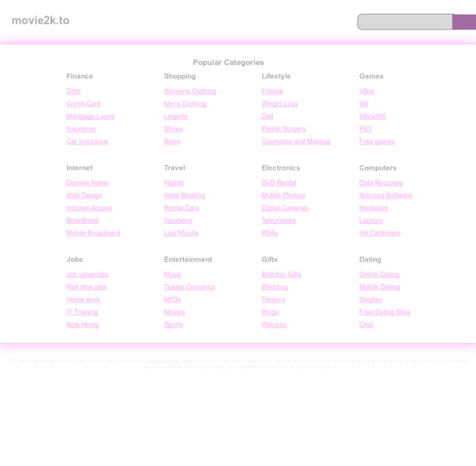Open the Free Dating Sites link
The width and height of the screenshot is (476, 466).
(385, 313)
